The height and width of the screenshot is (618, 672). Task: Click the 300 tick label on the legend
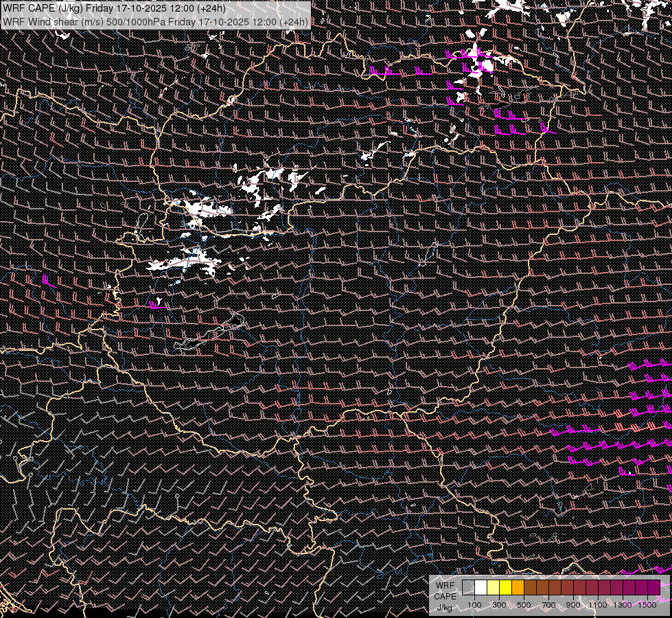[499, 605]
